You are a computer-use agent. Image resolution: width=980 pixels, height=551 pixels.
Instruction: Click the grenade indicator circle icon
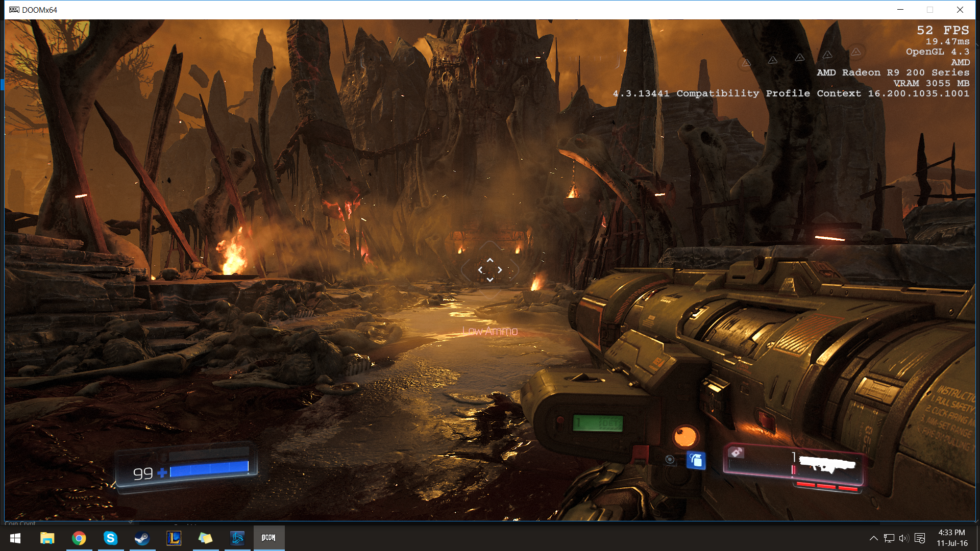pos(670,460)
